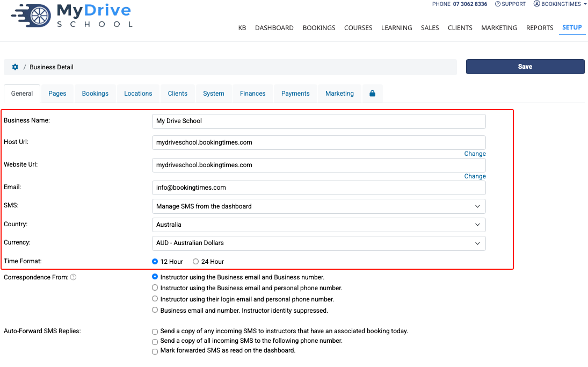588x367 pixels.
Task: Open the Currency dropdown AUD - Australian Dollars
Action: (x=319, y=243)
